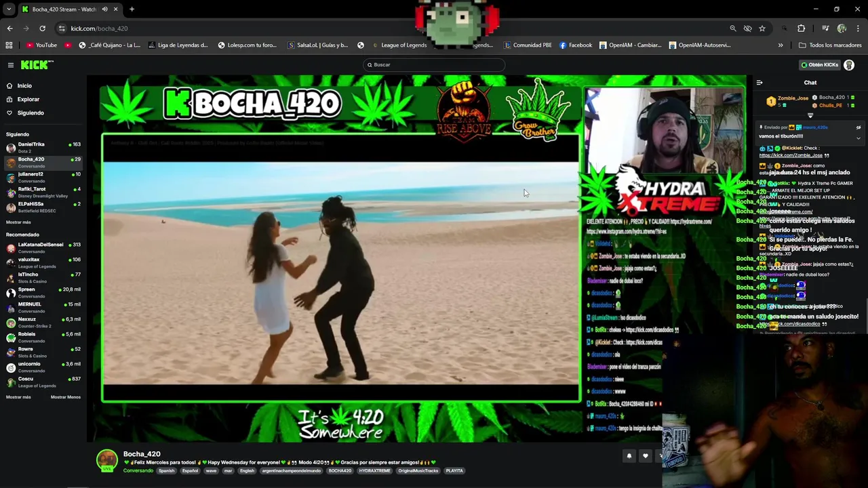This screenshot has width=868, height=488.
Task: Open site information icon in address bar
Action: coord(62,28)
